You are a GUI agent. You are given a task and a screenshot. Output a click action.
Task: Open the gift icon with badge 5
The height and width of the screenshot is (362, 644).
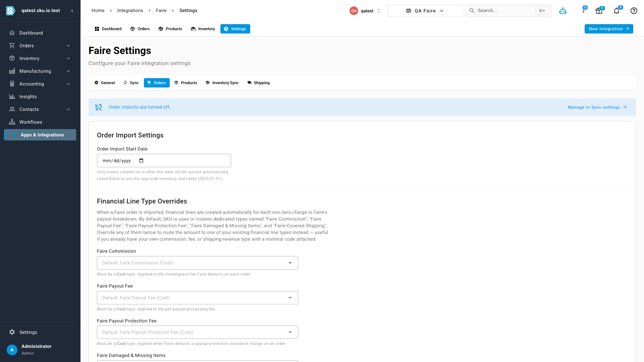[599, 11]
